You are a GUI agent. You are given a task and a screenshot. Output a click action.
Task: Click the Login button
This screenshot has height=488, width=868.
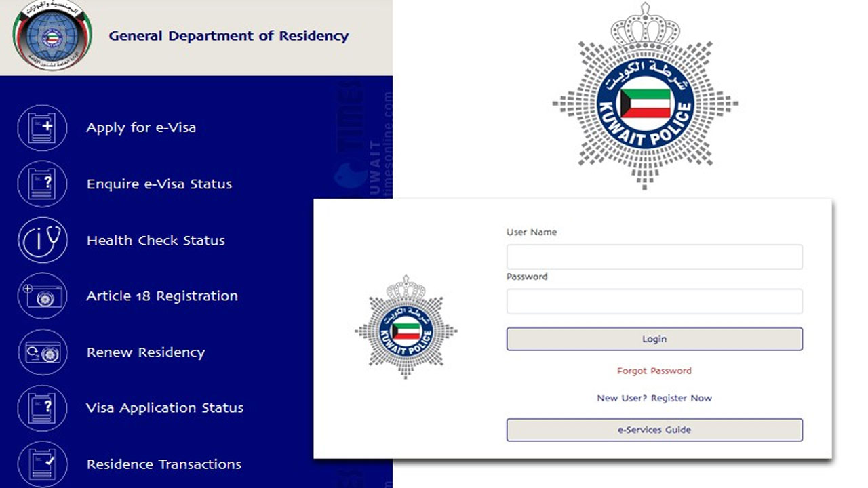(654, 339)
